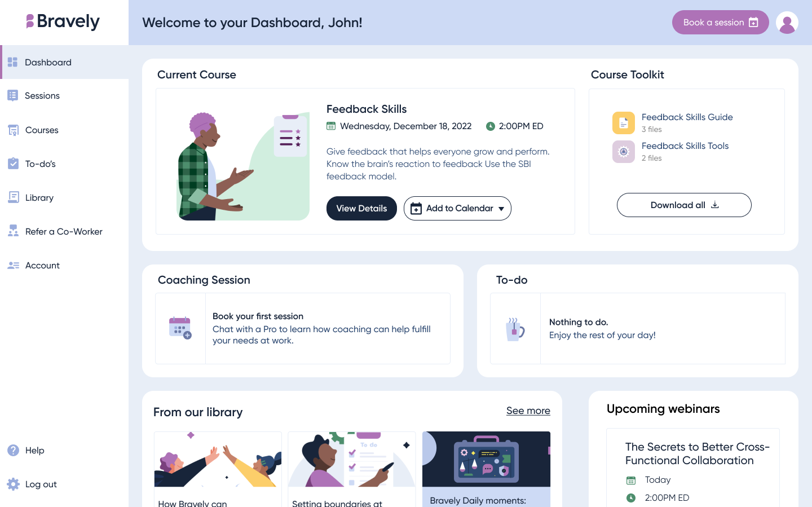
Task: Click the Refer a Co-Worker icon
Action: (14, 231)
